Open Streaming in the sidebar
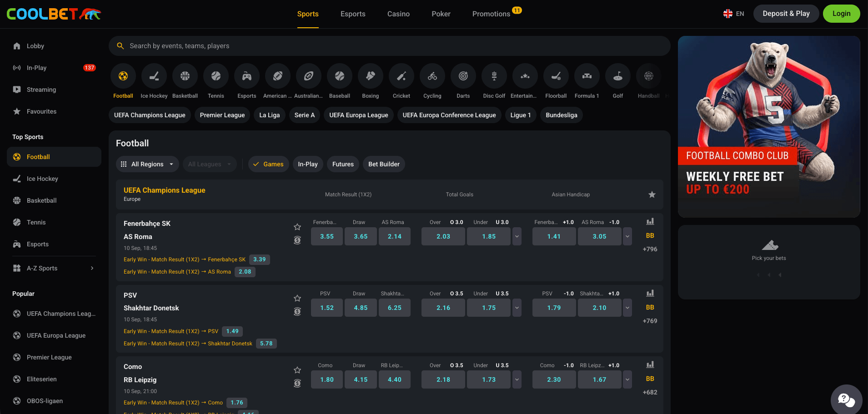 coord(54,90)
